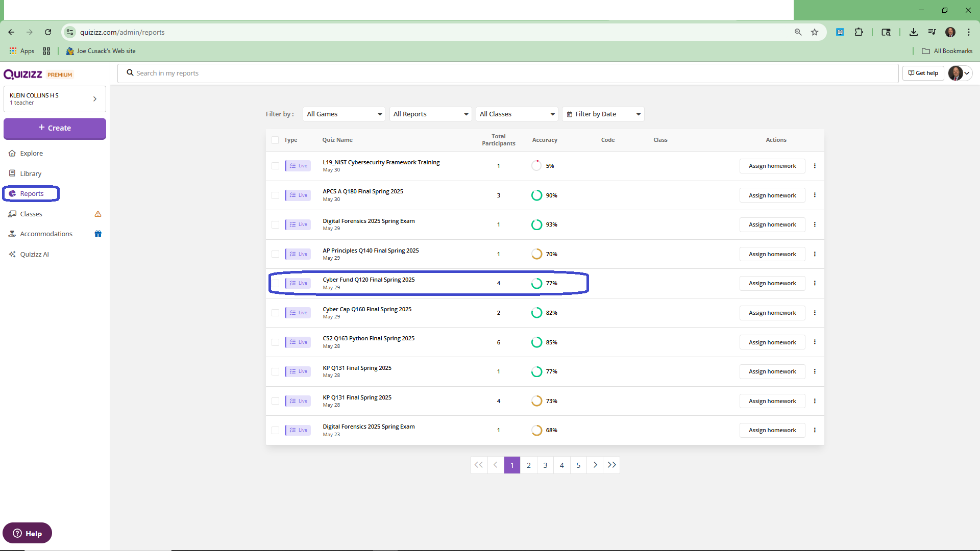Click the Accommodations gift icon
This screenshot has width=980, height=551.
pos(98,234)
